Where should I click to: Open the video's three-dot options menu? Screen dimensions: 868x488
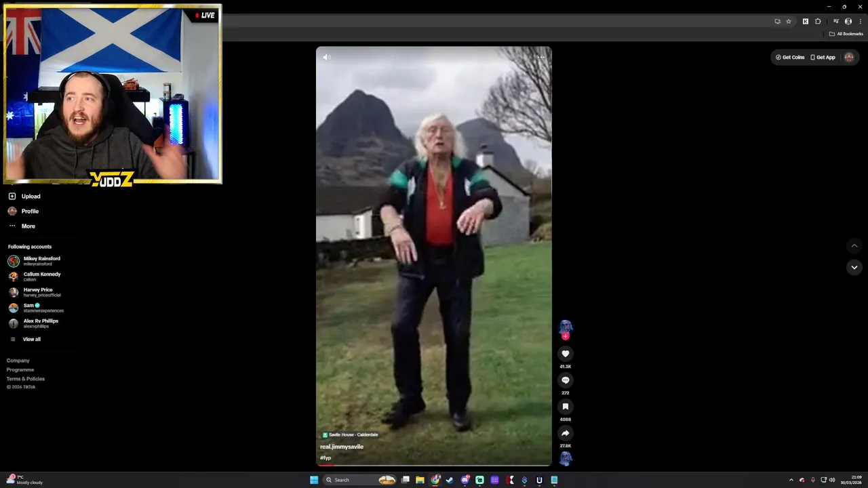[540, 58]
